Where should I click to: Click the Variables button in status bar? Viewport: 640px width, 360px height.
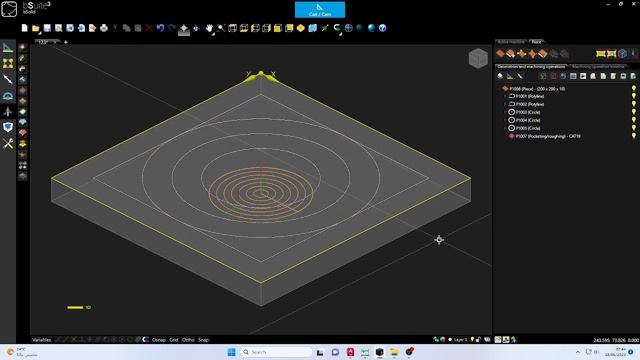42,340
